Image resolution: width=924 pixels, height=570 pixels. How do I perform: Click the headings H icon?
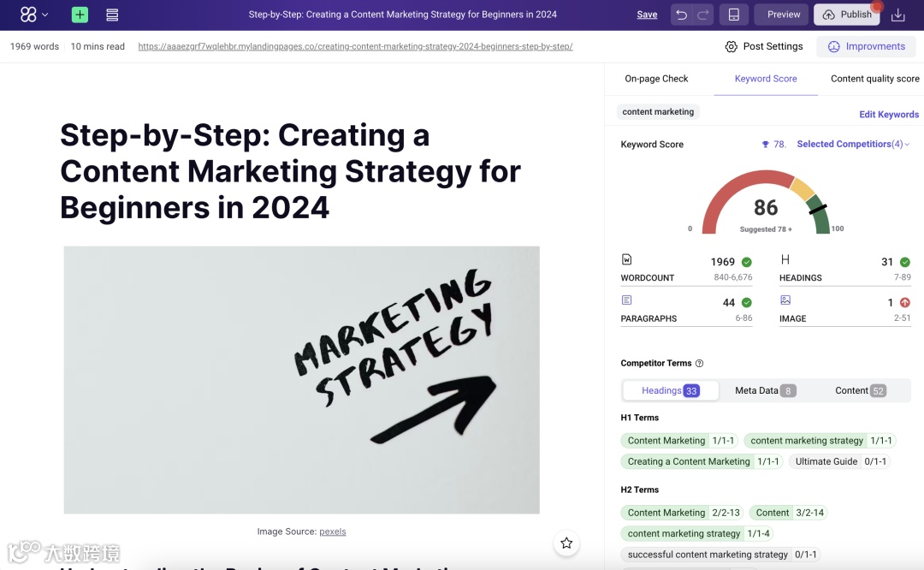[785, 259]
